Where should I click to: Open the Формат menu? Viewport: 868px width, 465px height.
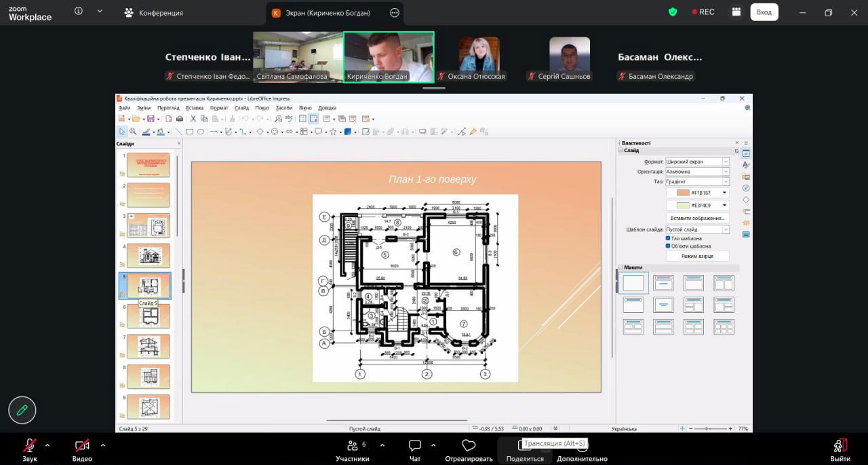219,107
